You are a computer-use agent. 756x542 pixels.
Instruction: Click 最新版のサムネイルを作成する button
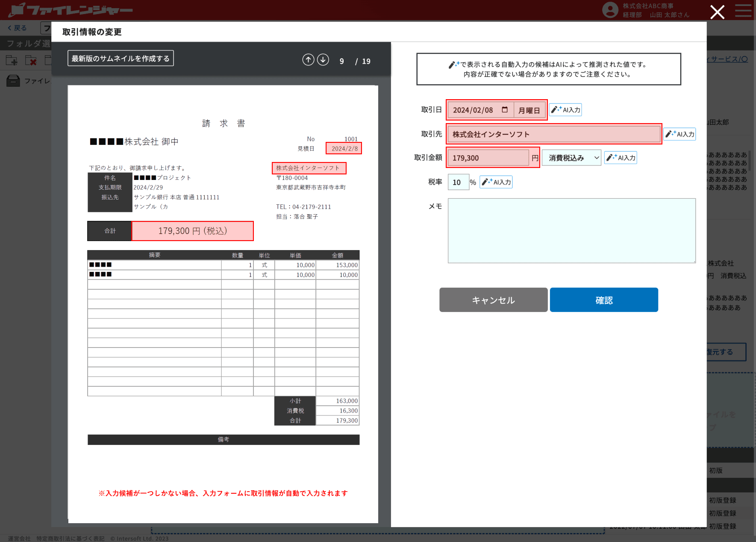[121, 59]
